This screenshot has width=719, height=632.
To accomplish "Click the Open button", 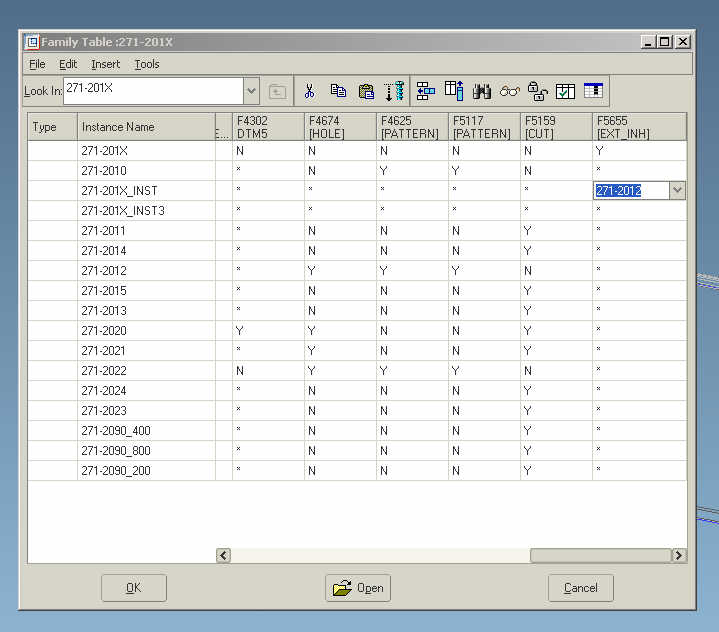I will [x=358, y=588].
